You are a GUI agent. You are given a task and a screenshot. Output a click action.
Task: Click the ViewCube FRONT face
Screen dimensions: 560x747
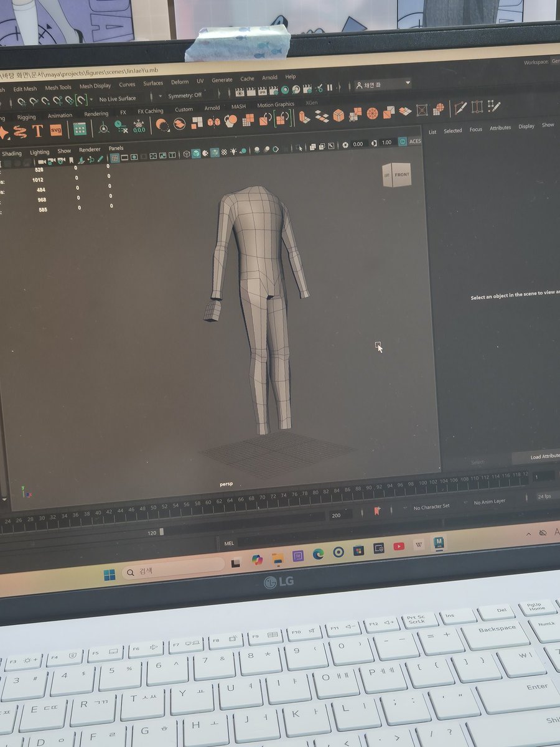402,175
